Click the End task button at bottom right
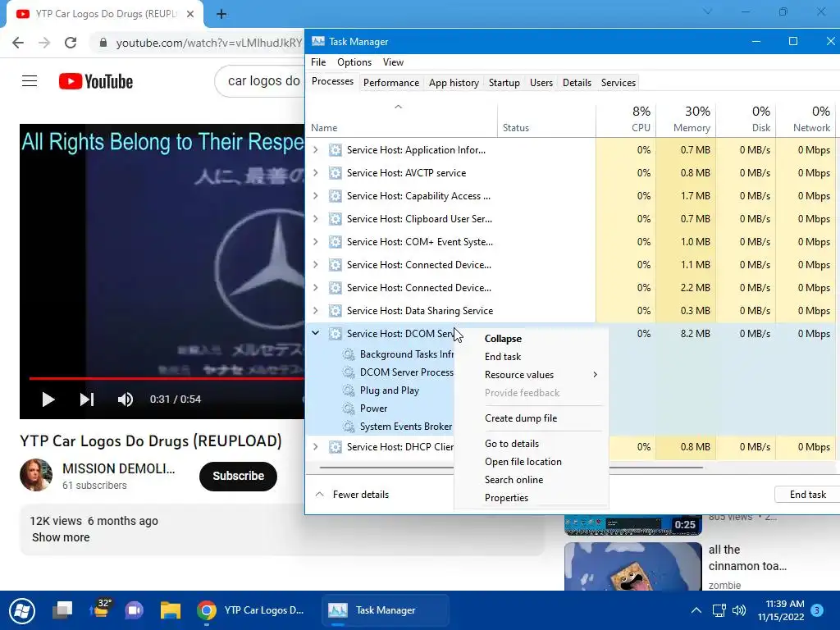 click(807, 495)
